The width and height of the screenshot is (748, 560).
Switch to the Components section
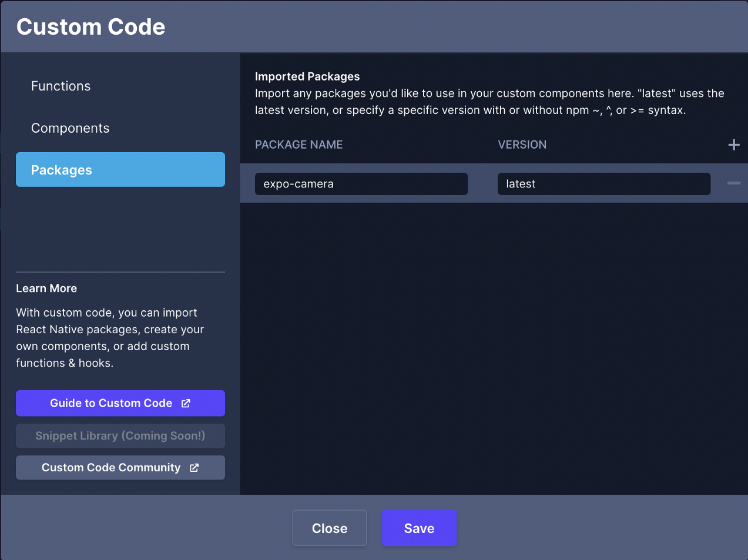coord(70,128)
